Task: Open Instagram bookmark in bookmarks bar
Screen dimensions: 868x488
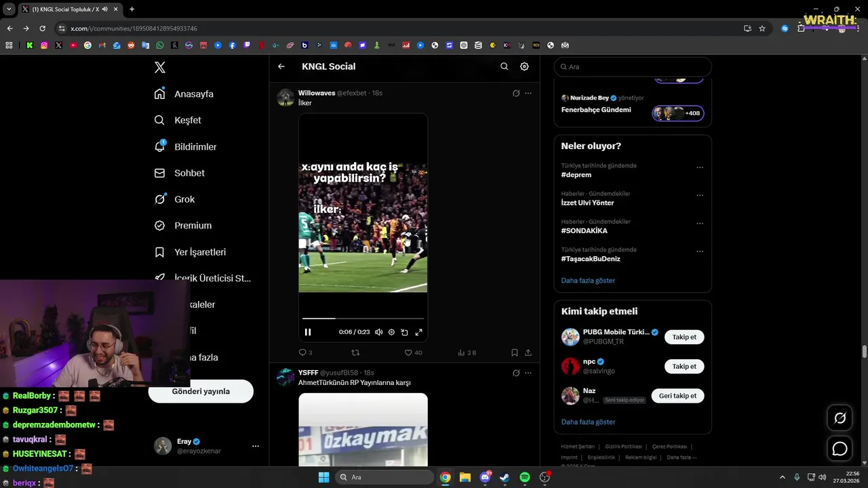Action: click(x=44, y=45)
